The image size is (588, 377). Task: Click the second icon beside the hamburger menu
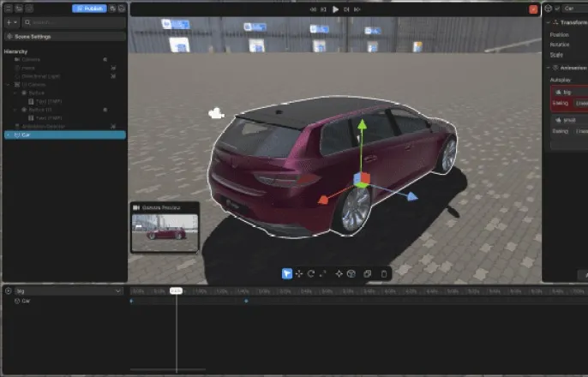(19, 9)
